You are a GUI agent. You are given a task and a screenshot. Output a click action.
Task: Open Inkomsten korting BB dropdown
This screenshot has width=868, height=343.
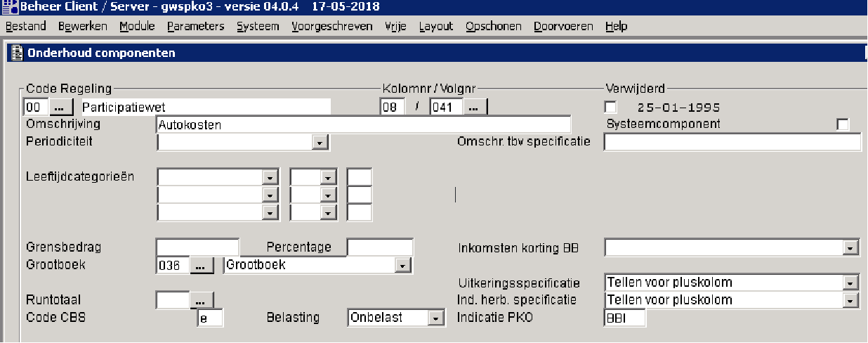850,248
